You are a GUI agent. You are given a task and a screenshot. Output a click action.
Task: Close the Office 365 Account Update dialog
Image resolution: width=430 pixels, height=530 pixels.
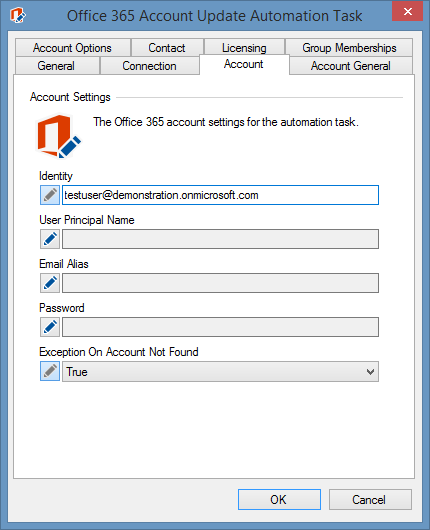(407, 11)
